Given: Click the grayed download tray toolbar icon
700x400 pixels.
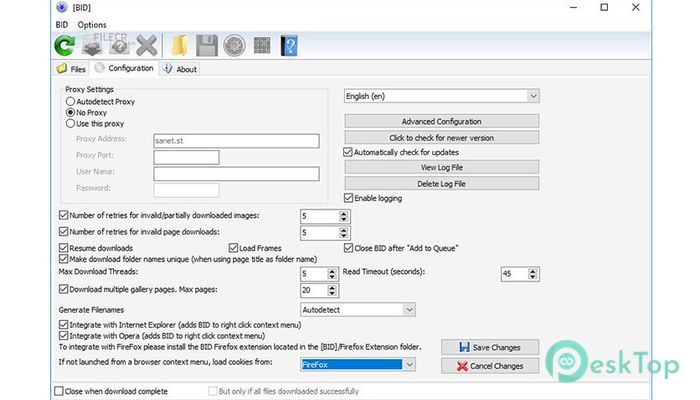Looking at the screenshot, I should tap(92, 46).
